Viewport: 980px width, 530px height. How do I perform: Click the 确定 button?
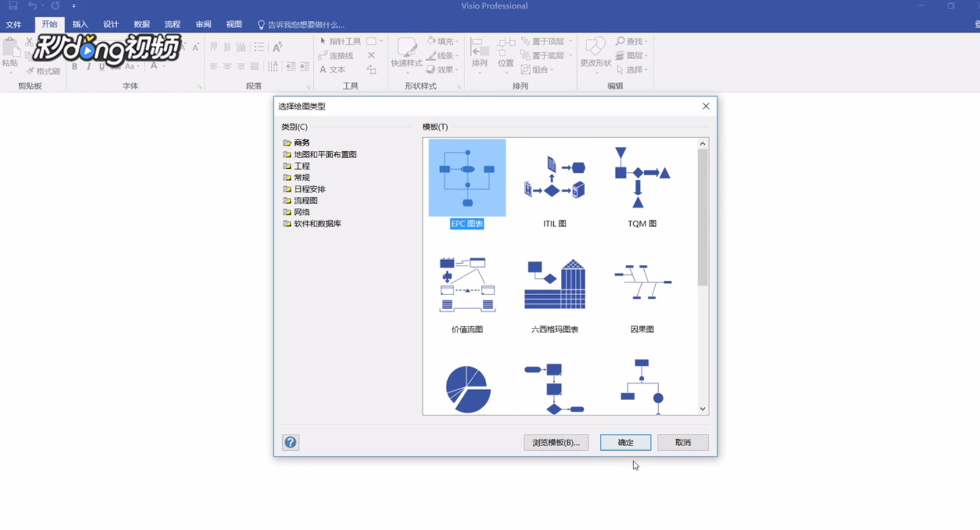tap(626, 442)
